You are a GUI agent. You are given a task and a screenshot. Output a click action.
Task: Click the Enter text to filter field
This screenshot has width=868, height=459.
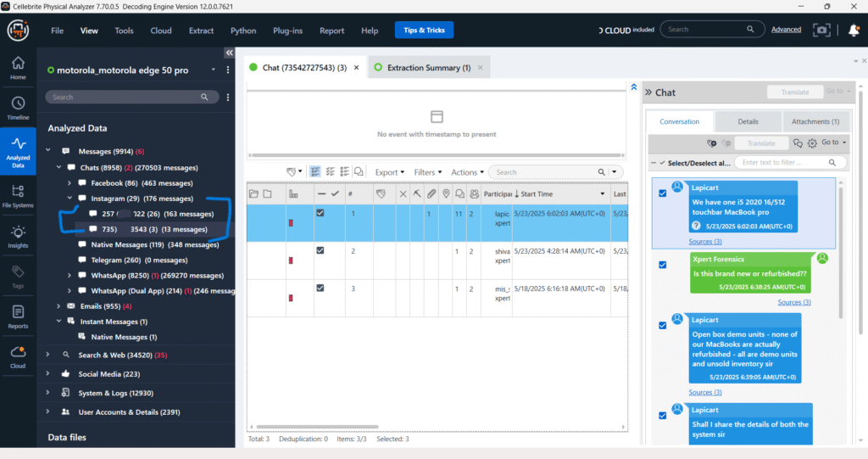pos(790,162)
